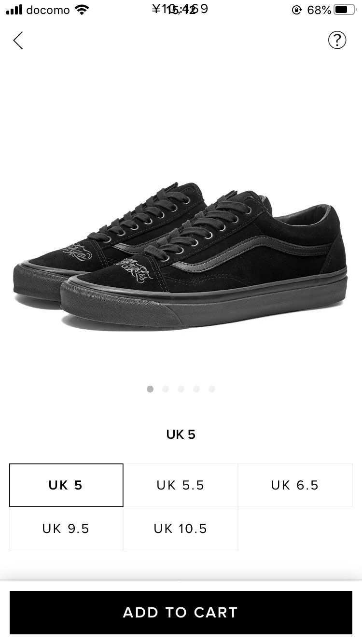The width and height of the screenshot is (362, 644).
Task: Add the shoes to cart
Action: coord(181,613)
